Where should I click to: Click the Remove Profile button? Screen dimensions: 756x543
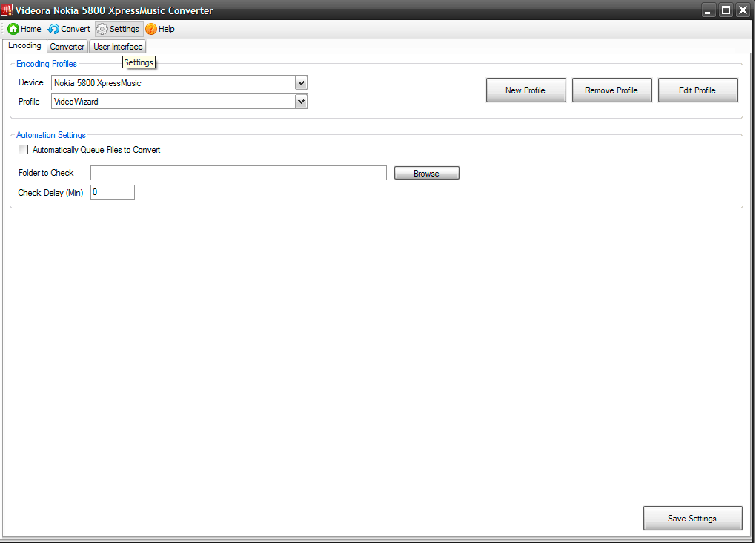click(611, 90)
